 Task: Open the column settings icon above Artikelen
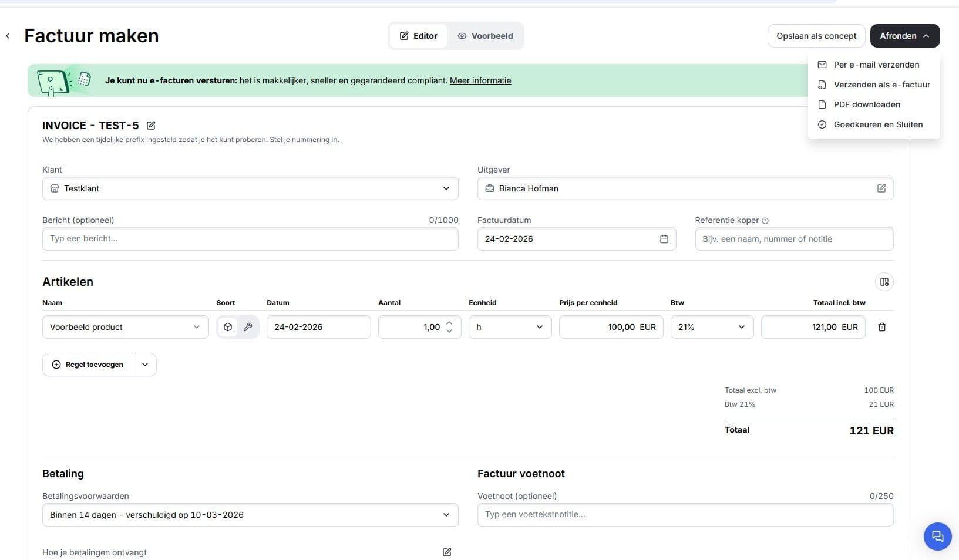coord(884,282)
